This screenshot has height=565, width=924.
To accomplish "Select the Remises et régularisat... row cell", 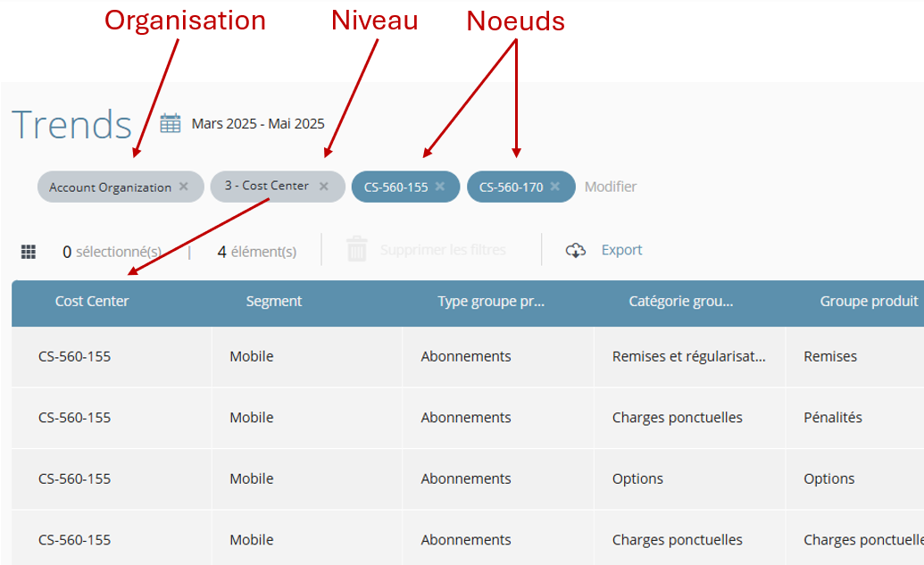I will (689, 356).
